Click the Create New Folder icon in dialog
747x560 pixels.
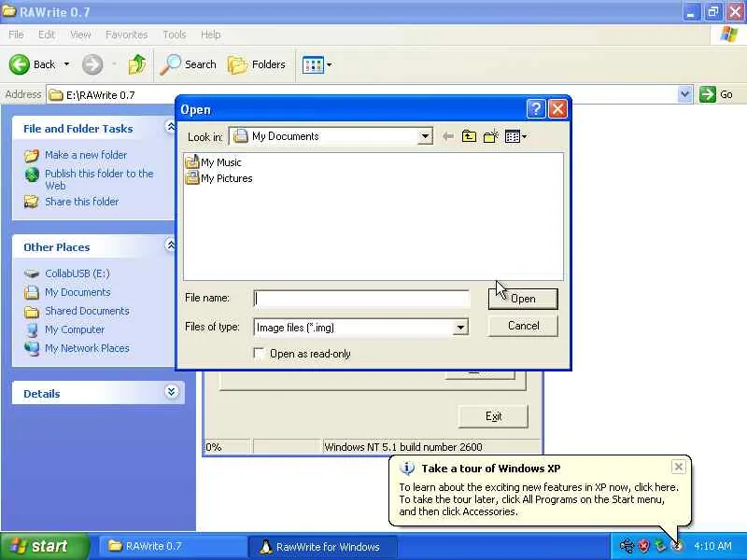click(x=491, y=136)
